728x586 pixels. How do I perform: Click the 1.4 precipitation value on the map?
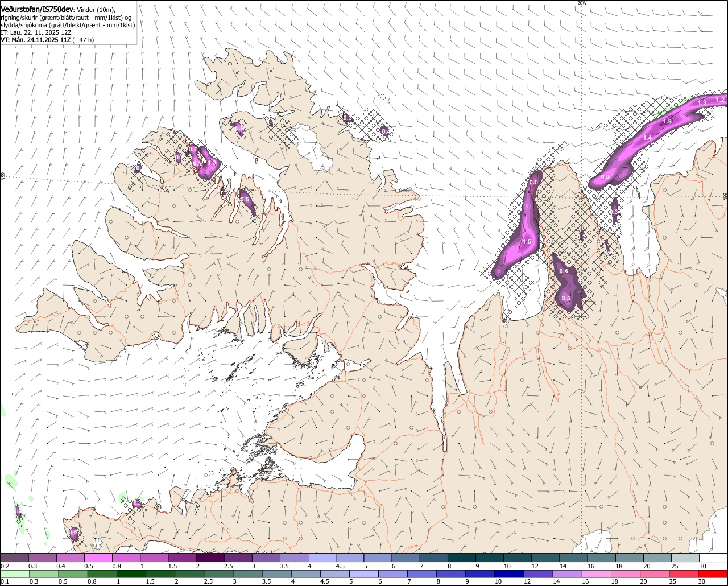pyautogui.click(x=647, y=138)
